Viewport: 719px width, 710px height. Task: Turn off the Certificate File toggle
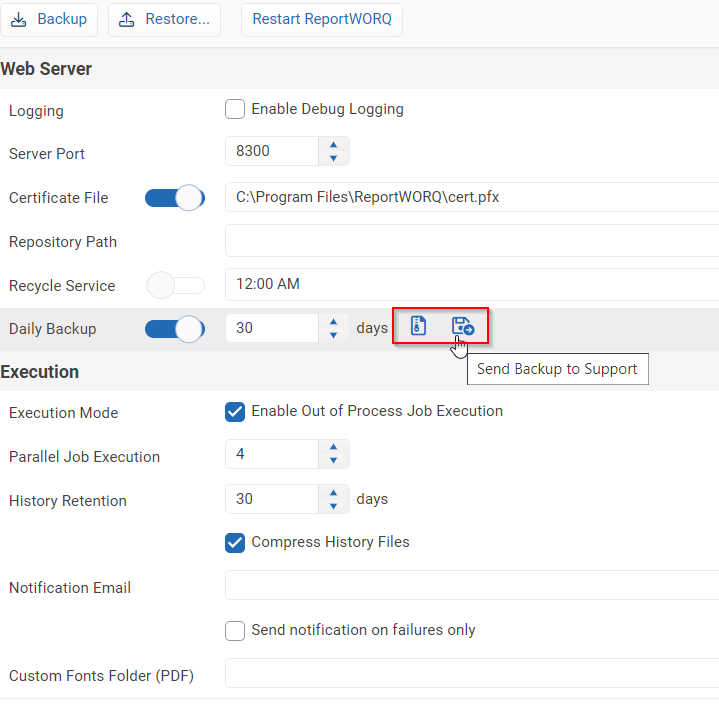(175, 198)
